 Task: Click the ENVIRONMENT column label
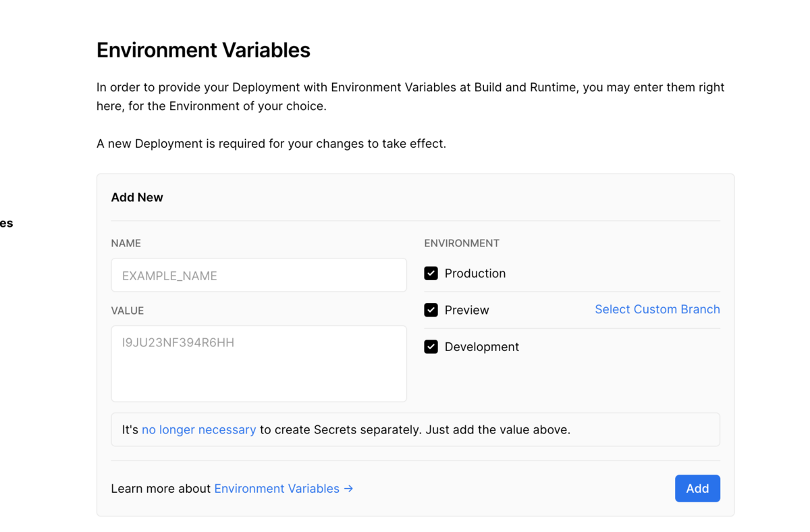coord(462,243)
